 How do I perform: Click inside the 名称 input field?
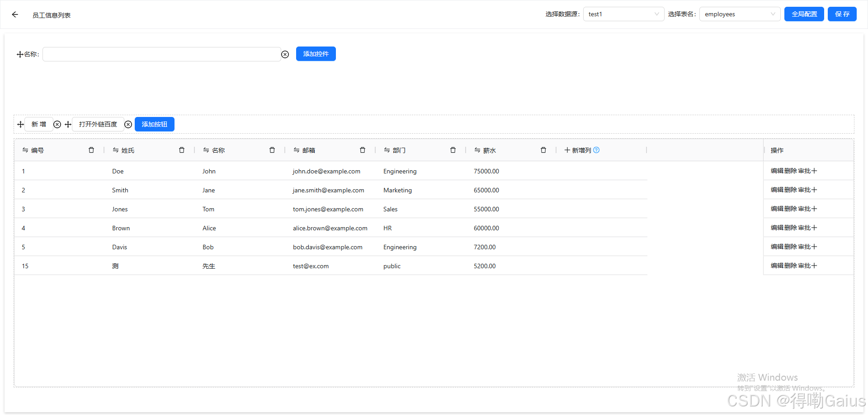pos(162,54)
